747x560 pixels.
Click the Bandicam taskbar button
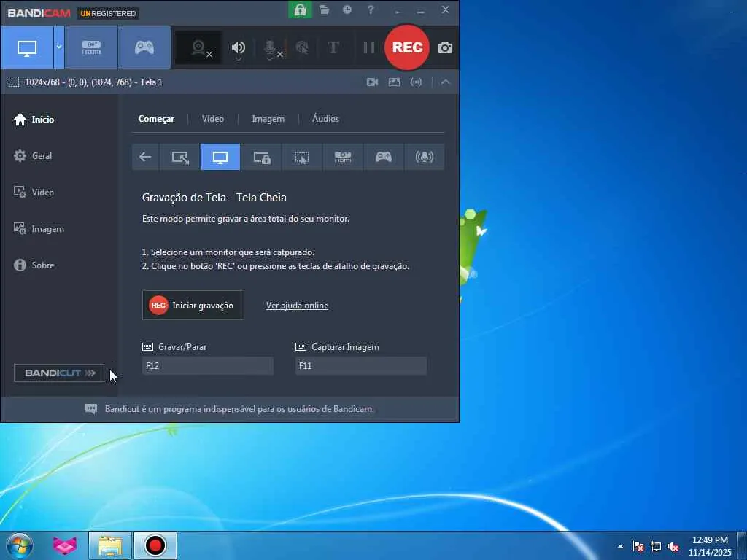coord(155,545)
